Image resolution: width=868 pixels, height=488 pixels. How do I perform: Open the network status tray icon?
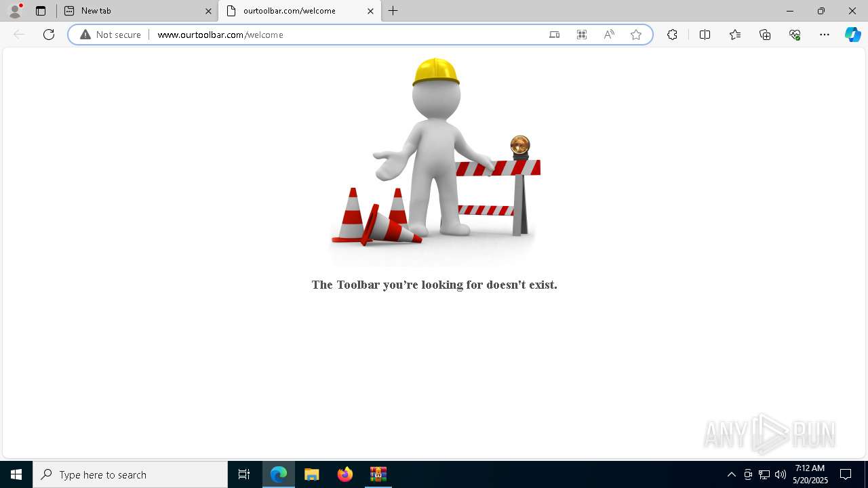764,474
